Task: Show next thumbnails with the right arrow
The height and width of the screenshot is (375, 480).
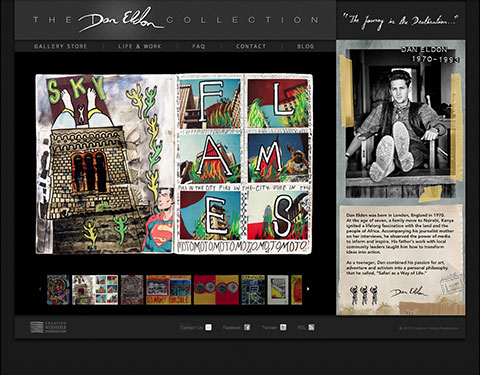Action: [308, 289]
